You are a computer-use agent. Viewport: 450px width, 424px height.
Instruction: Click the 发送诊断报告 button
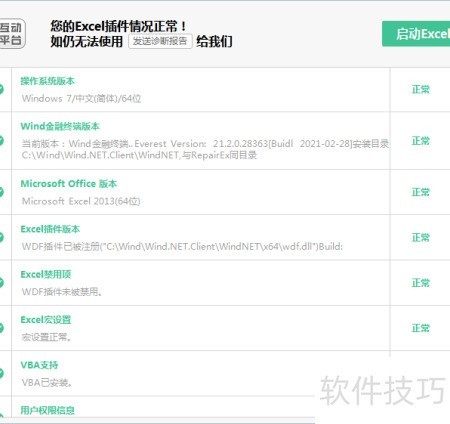click(160, 41)
